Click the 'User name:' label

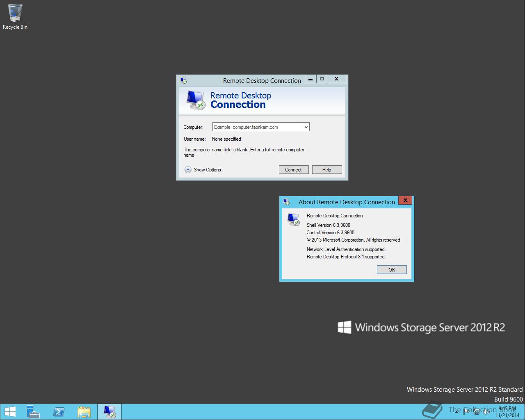[195, 139]
